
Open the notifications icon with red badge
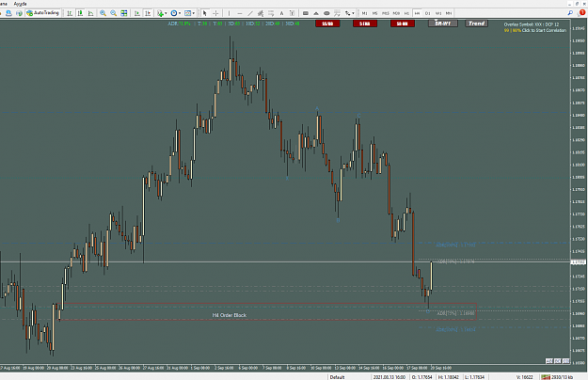[x=581, y=13]
